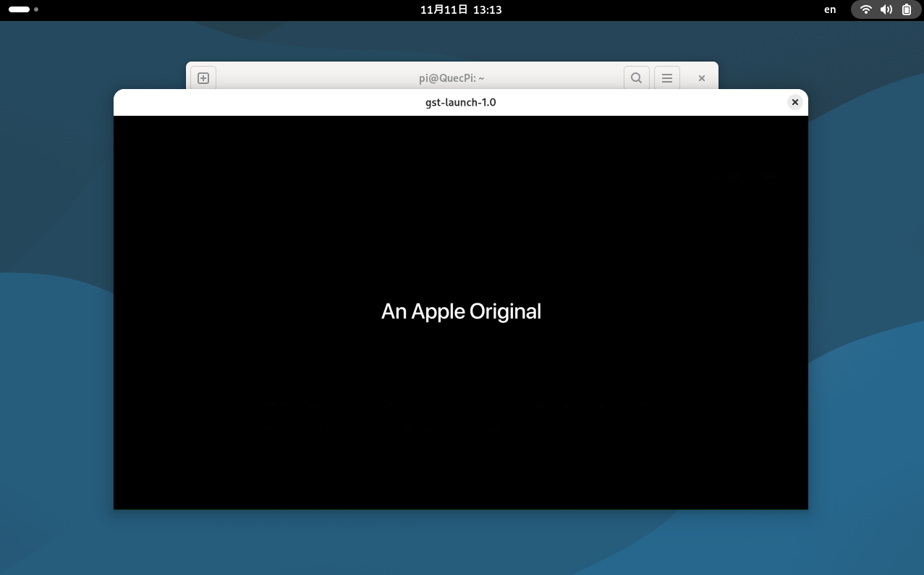
Task: Click the volume speaker icon
Action: tap(886, 9)
